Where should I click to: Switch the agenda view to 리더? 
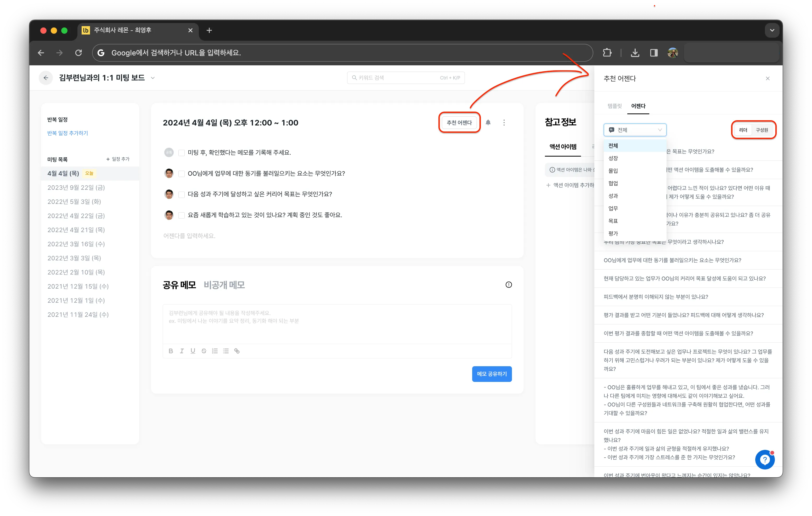click(743, 130)
